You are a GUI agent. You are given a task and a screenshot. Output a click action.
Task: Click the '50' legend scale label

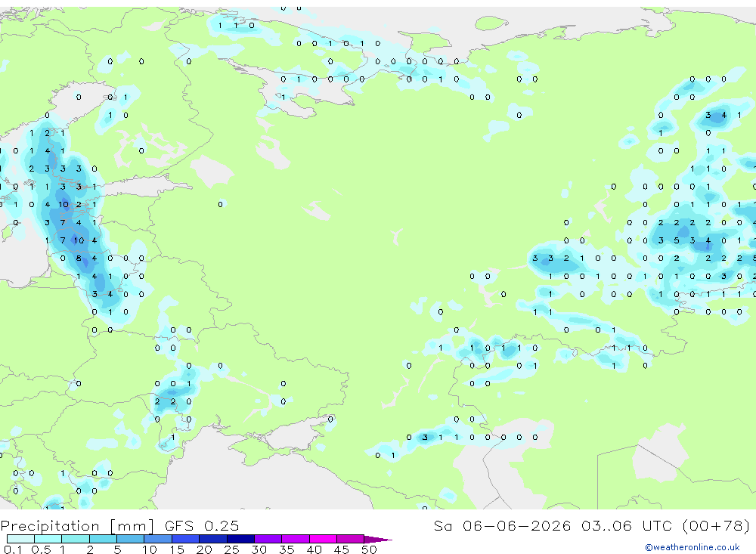coord(369,549)
